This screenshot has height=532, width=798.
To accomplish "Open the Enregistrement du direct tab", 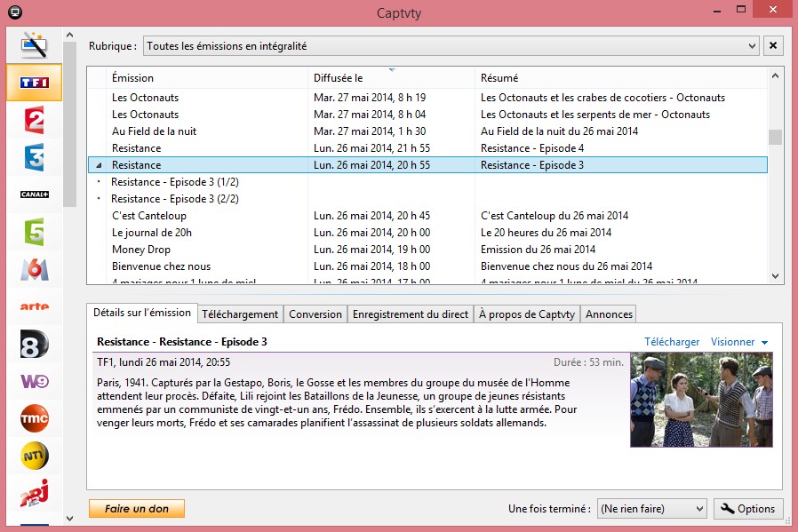I will pyautogui.click(x=410, y=314).
